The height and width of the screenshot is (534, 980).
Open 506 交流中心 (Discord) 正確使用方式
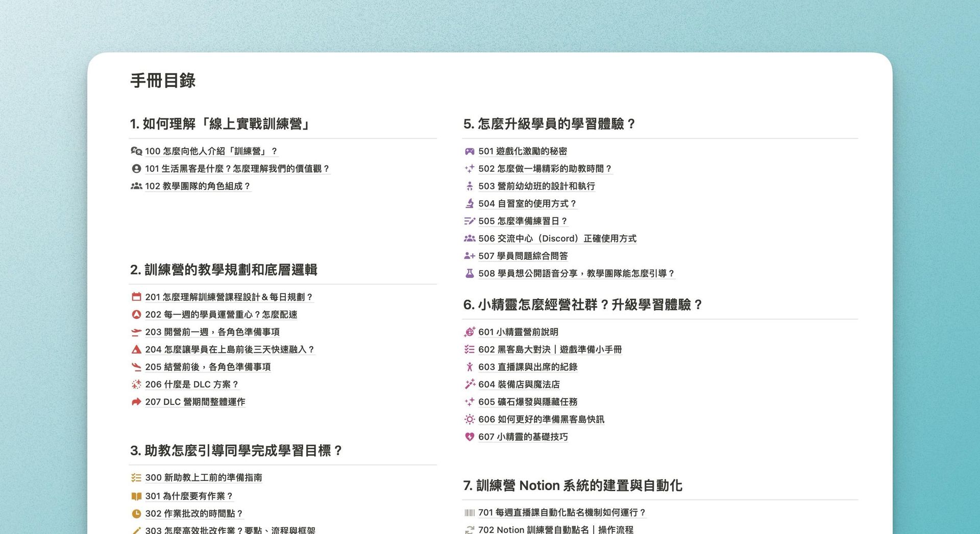(x=557, y=238)
